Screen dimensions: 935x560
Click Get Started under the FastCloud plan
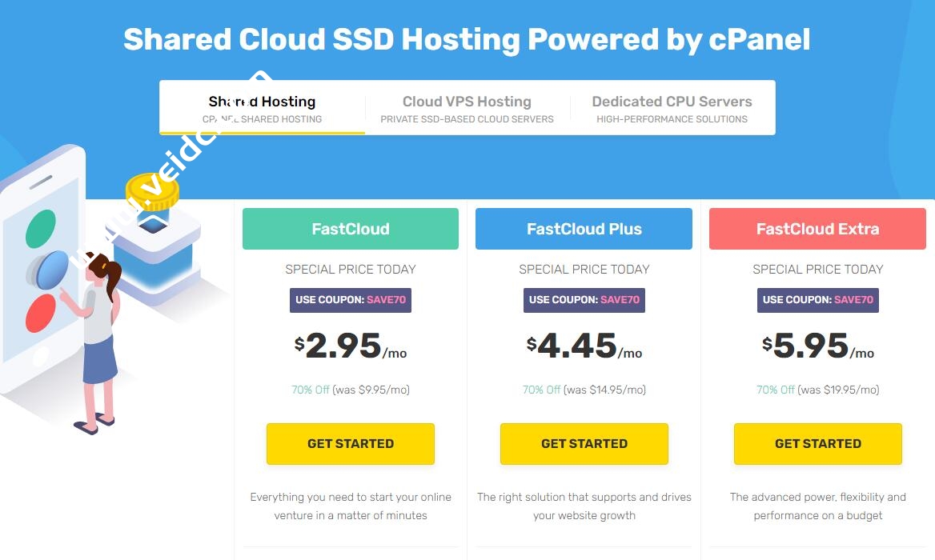coord(351,444)
